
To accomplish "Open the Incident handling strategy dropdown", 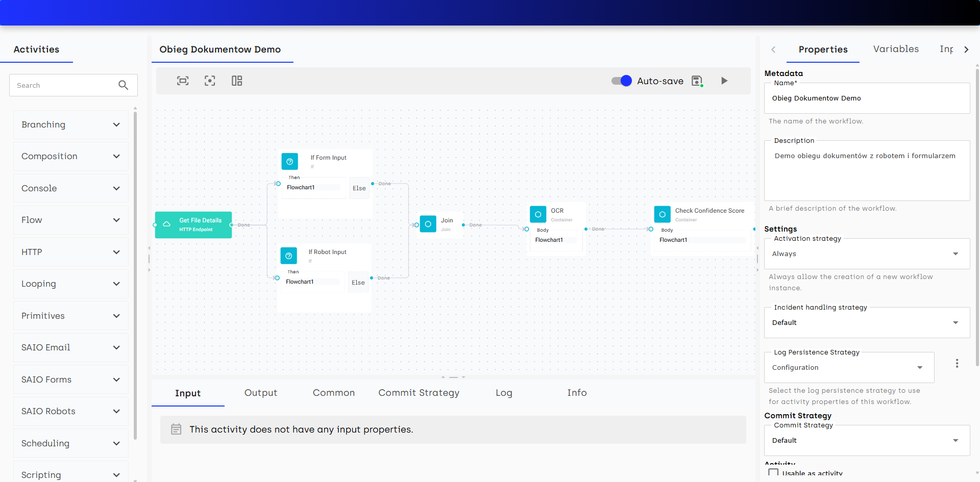I will click(x=866, y=323).
